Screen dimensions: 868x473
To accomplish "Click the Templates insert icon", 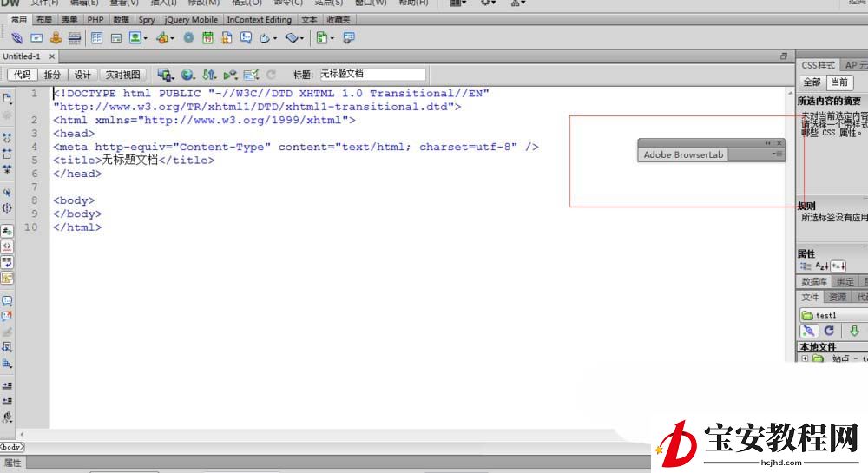I will [x=322, y=37].
